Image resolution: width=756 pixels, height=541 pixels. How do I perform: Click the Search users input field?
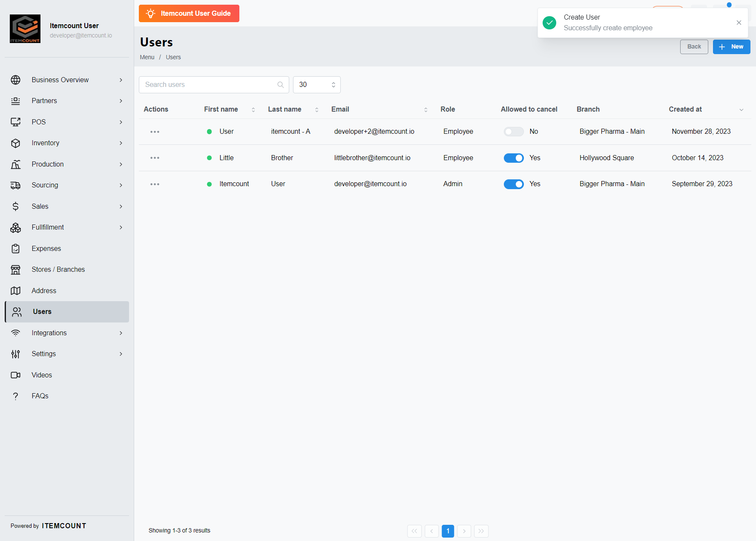tap(214, 85)
